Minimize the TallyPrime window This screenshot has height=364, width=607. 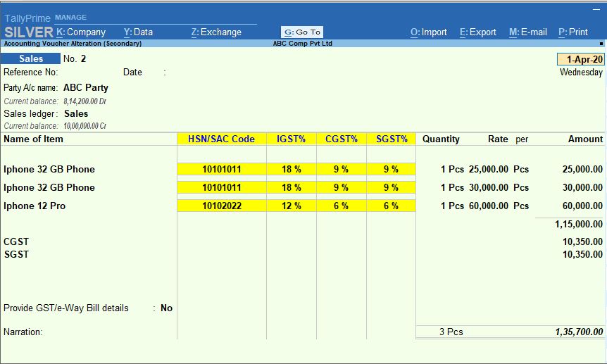596,9
